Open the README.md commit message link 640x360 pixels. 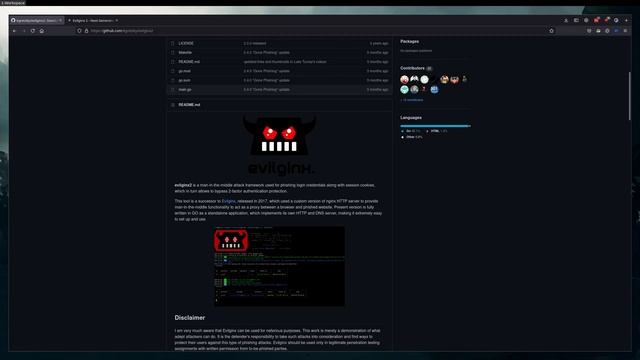pyautogui.click(x=285, y=62)
